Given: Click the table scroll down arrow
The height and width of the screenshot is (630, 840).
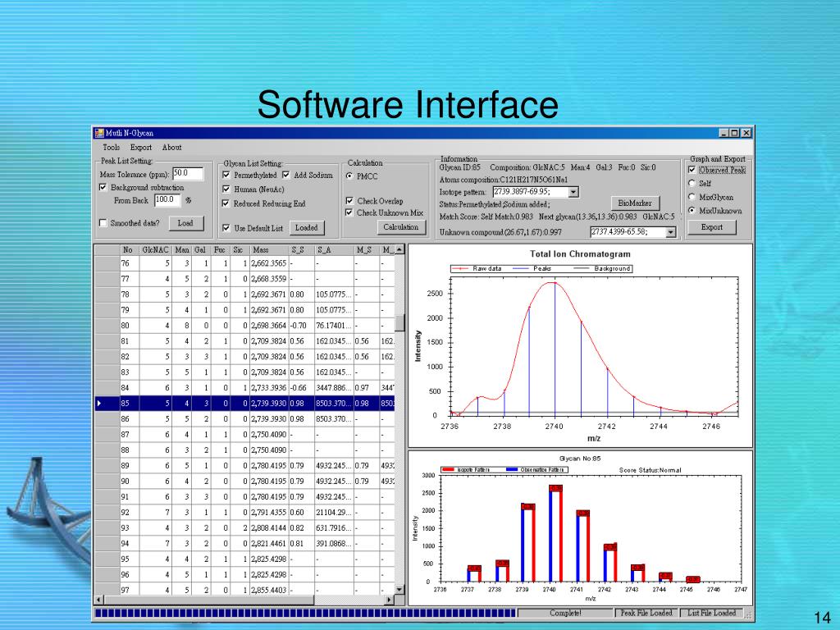Looking at the screenshot, I should [x=399, y=589].
